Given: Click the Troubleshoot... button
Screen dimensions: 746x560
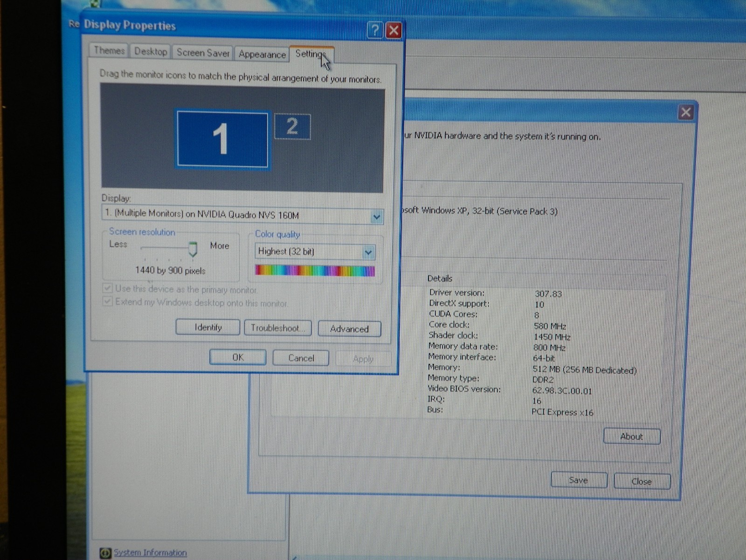Looking at the screenshot, I should (x=278, y=328).
